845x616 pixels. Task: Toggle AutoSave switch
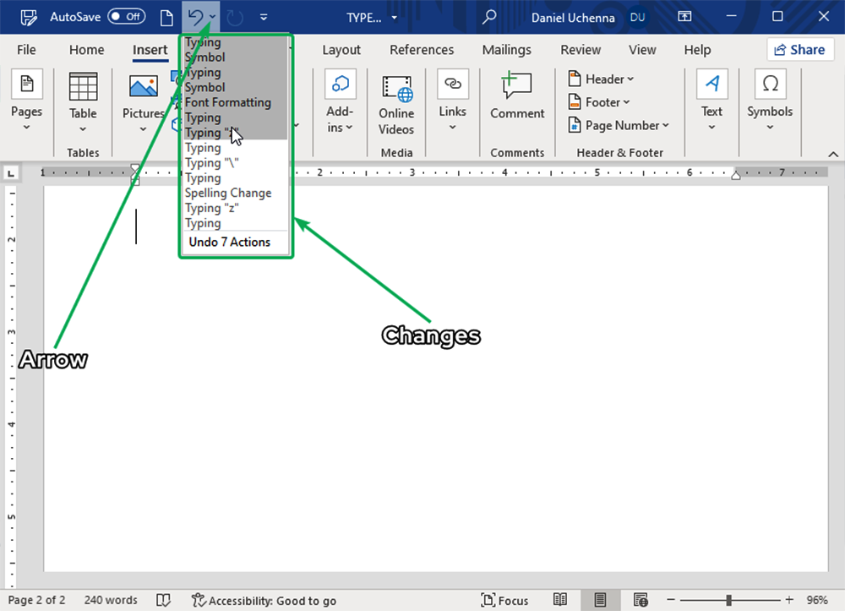126,17
